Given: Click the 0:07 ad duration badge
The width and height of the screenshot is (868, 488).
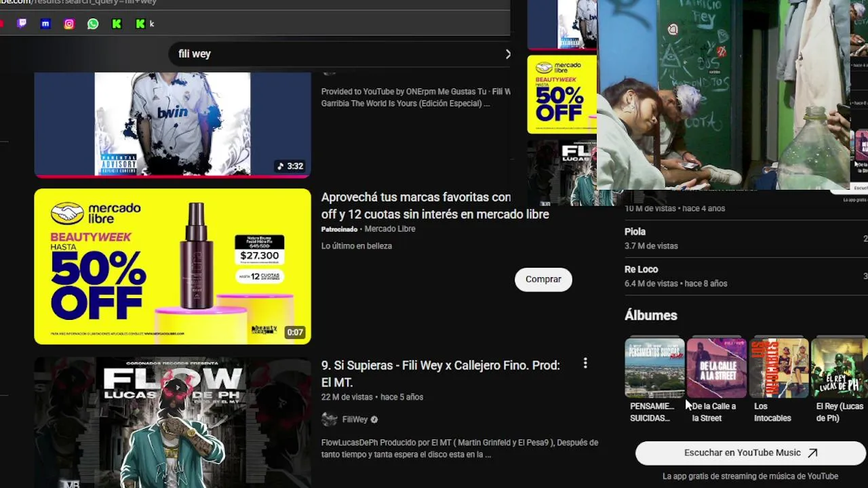Looking at the screenshot, I should (295, 332).
